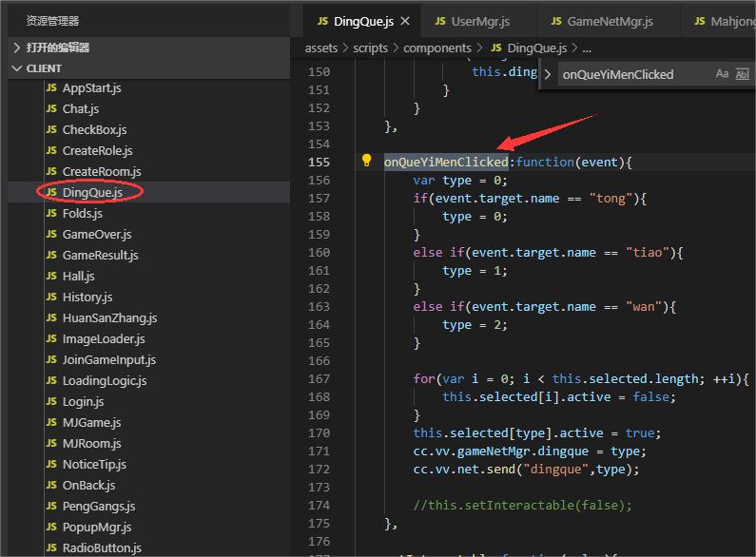Close the DingQue.js editor tab
The width and height of the screenshot is (756, 557).
coord(405,21)
